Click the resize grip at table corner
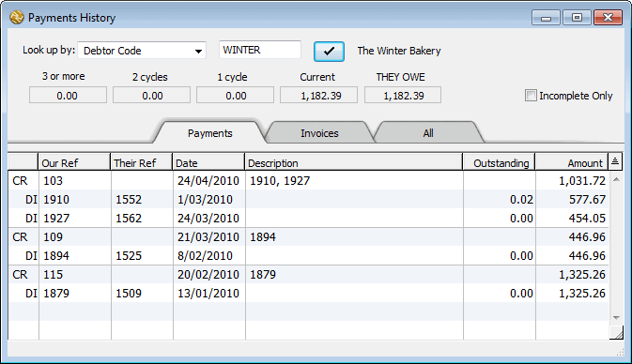 coord(616,333)
